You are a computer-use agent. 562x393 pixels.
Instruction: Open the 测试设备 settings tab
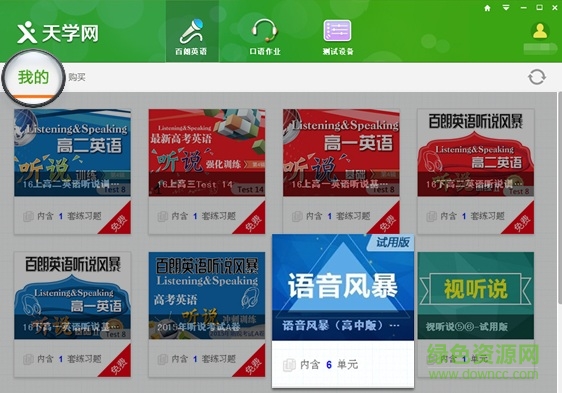pos(338,37)
